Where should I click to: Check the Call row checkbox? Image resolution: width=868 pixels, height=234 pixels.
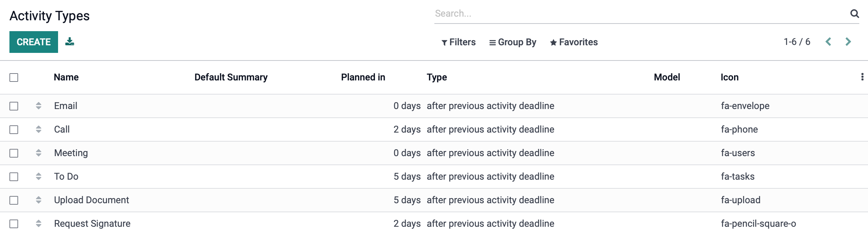click(x=14, y=130)
